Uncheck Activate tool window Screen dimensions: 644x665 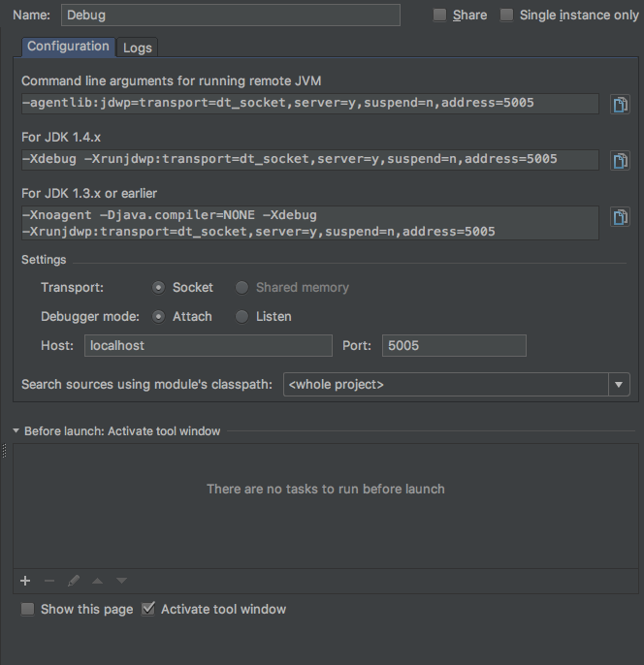click(x=148, y=610)
